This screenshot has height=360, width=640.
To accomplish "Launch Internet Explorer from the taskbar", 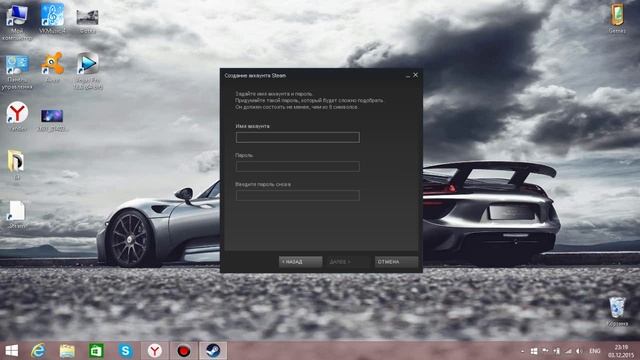I will (x=38, y=351).
